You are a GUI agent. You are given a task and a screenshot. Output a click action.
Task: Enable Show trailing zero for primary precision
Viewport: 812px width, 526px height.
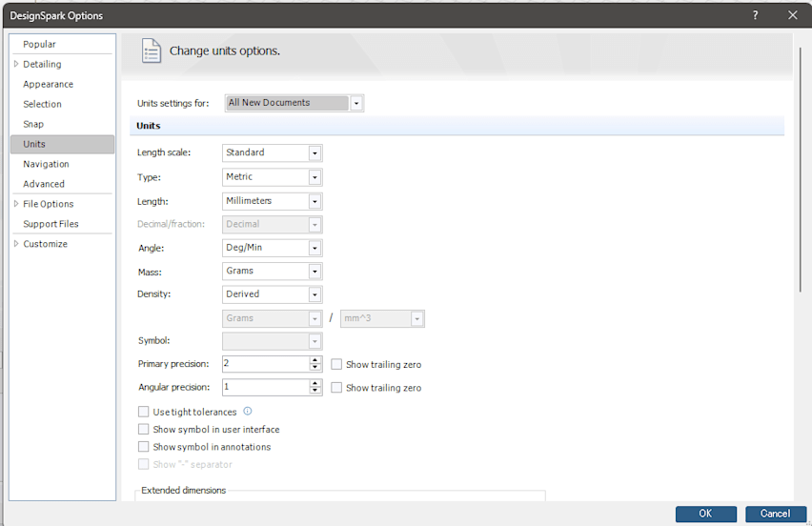(x=336, y=364)
